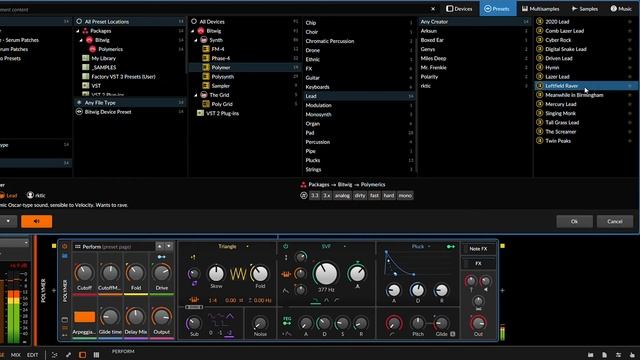
Task: Click the FM-4 device icon
Action: click(206, 49)
